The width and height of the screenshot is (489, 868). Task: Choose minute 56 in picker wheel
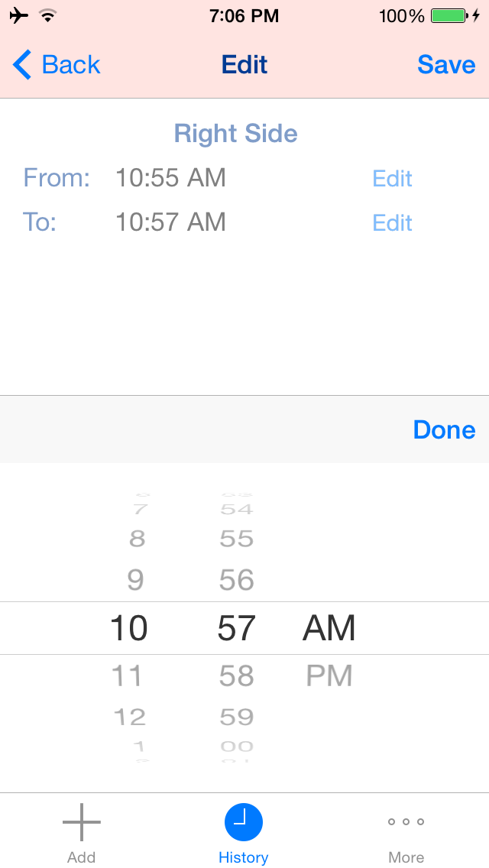pyautogui.click(x=236, y=580)
